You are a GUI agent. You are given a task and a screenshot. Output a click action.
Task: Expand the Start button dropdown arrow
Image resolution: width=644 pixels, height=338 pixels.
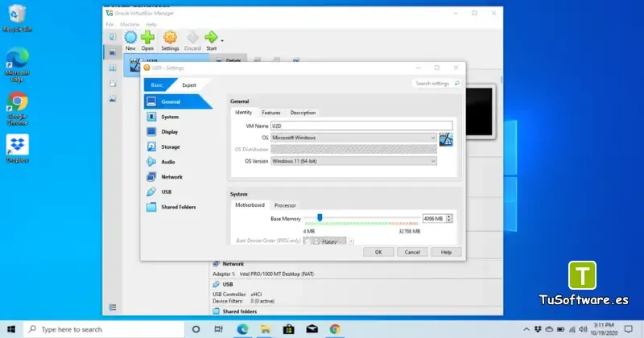pyautogui.click(x=222, y=41)
